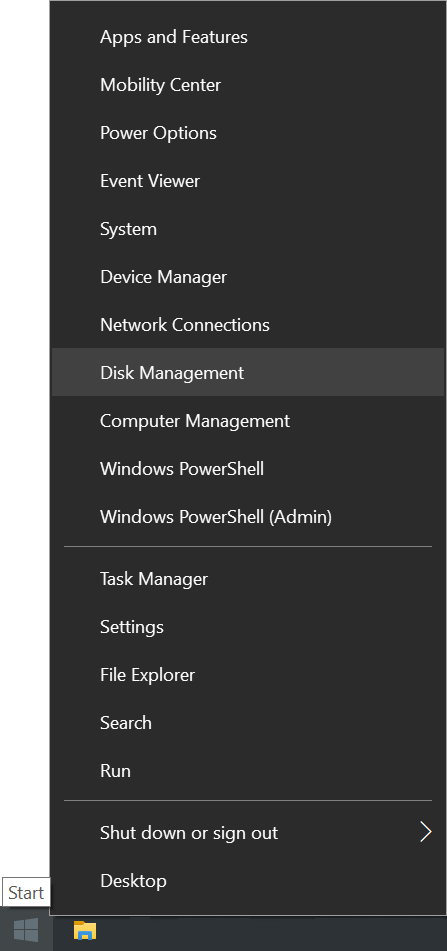
Task: Open Settings from the menu
Action: point(248,627)
